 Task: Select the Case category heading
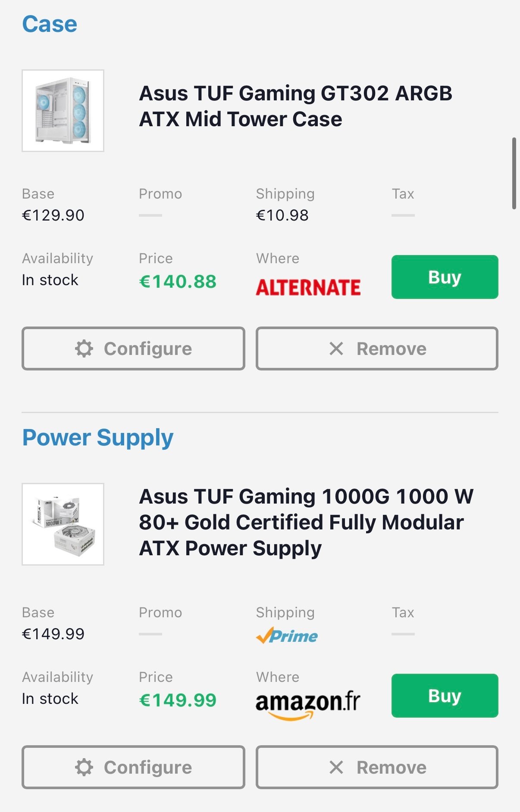[x=50, y=24]
